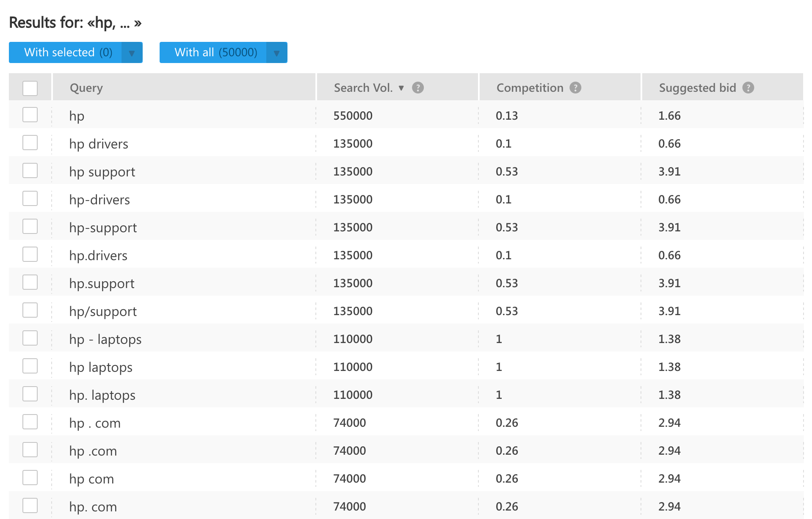Screen dimensions: 812x519
Task: Click the query text hp support
Action: pyautogui.click(x=102, y=172)
